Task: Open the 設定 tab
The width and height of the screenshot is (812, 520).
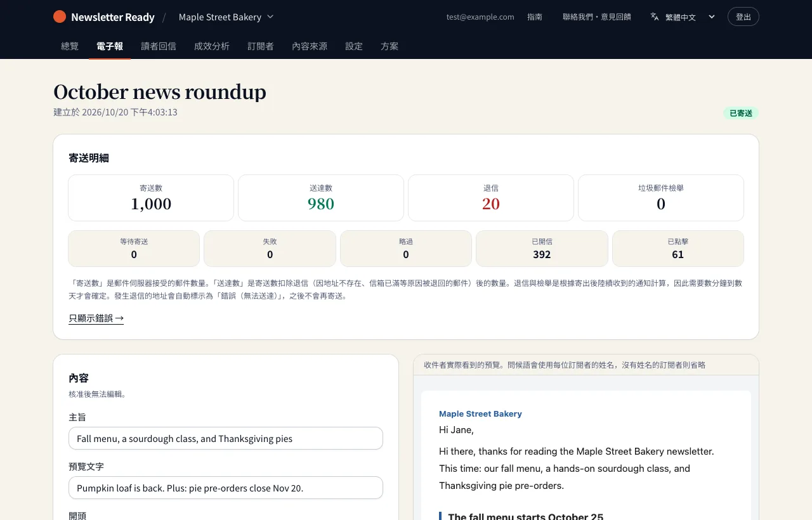Action: point(354,46)
